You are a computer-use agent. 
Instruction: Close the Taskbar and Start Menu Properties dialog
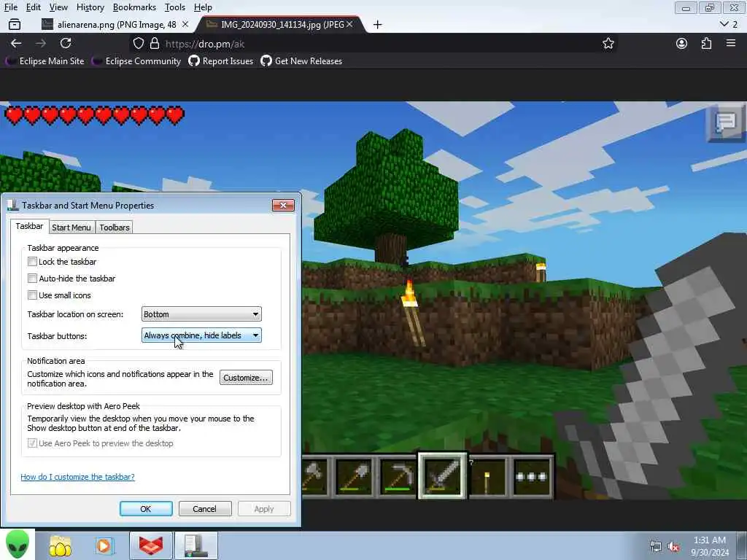[x=283, y=205]
